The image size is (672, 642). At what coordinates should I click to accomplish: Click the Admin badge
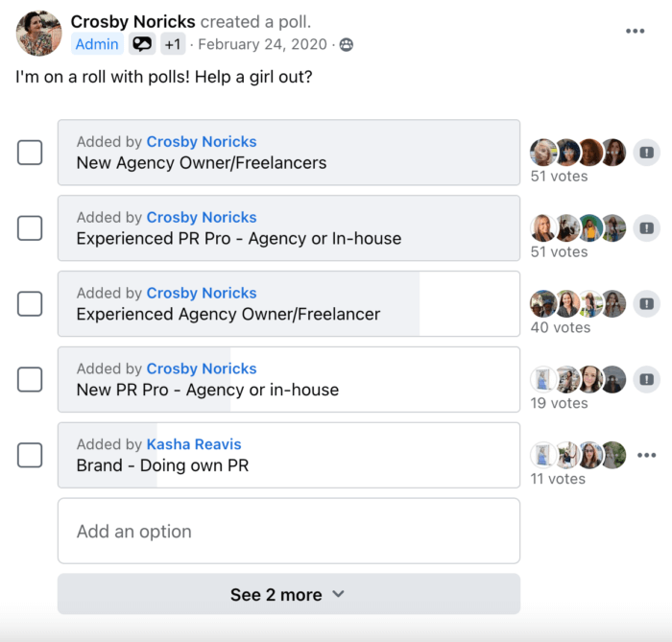[x=97, y=44]
